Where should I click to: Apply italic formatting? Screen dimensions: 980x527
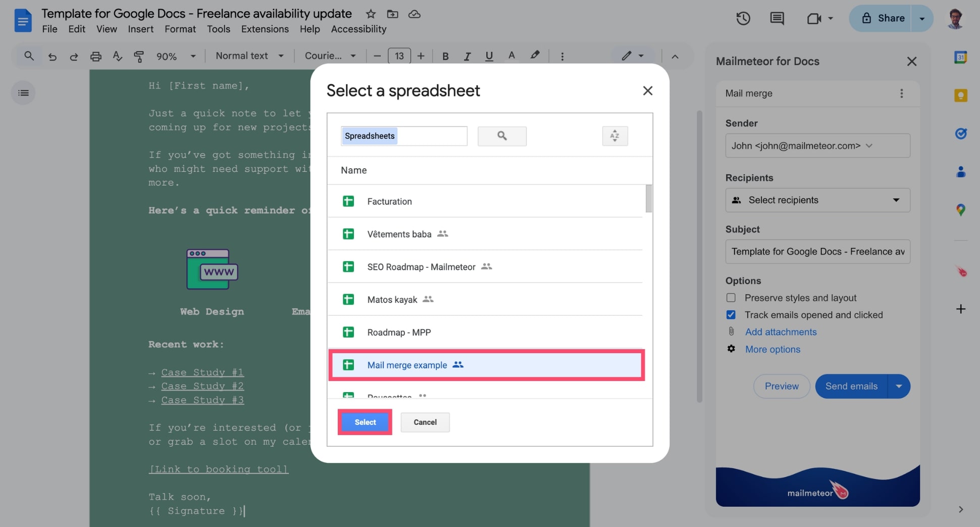click(467, 56)
